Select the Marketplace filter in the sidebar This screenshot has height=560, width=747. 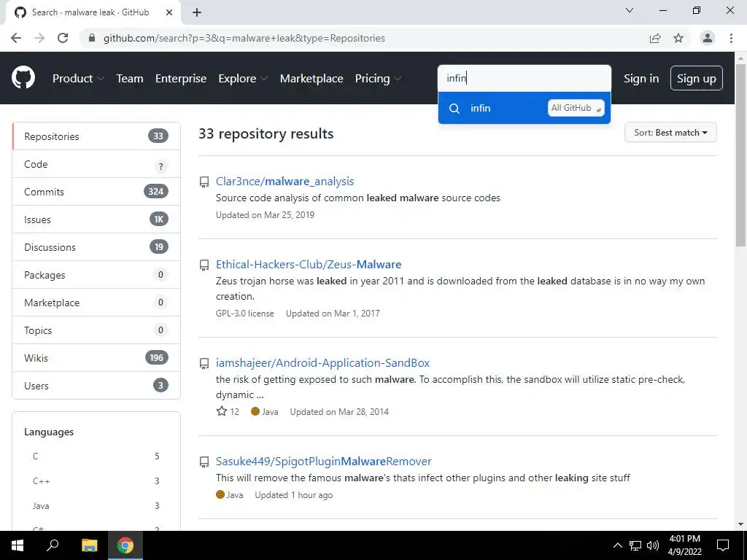click(96, 303)
